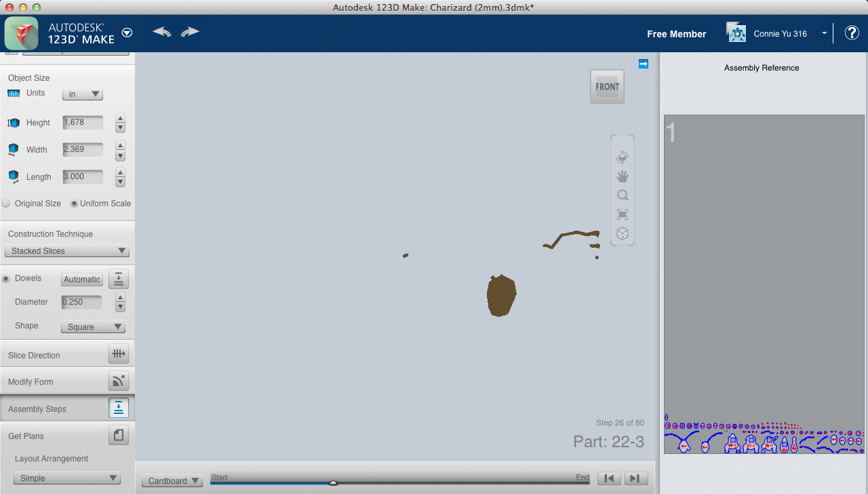The image size is (868, 494).
Task: Click the Diameter value field
Action: coord(81,302)
